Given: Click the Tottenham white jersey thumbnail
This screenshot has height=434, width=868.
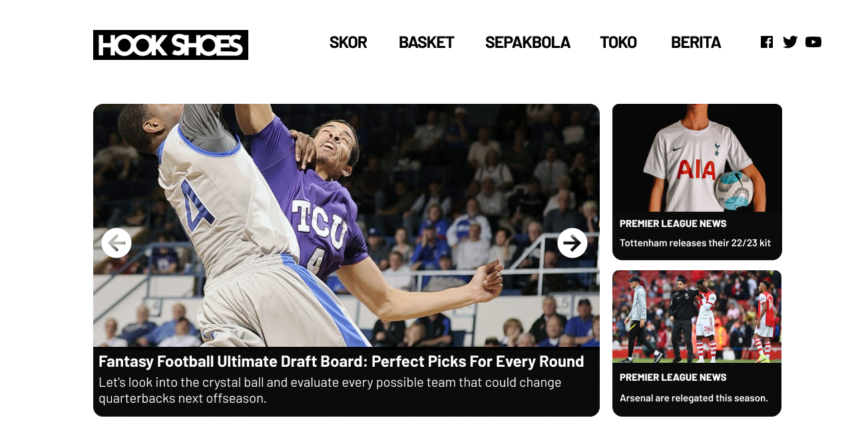Looking at the screenshot, I should [697, 158].
